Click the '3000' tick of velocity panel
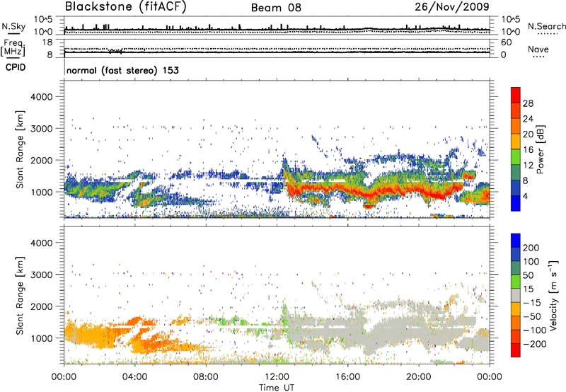566x392 pixels. [42, 275]
